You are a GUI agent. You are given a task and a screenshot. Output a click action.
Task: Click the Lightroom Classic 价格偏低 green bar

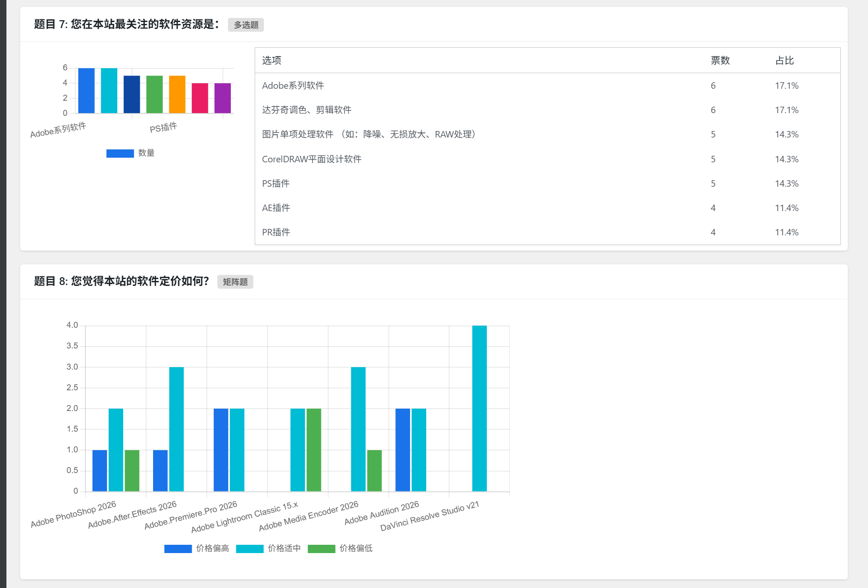pyautogui.click(x=314, y=450)
